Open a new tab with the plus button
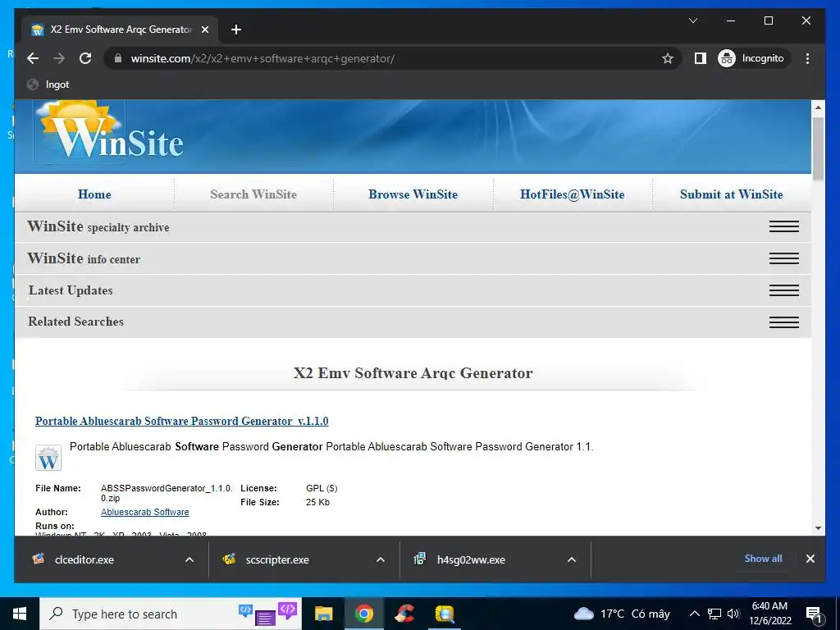The width and height of the screenshot is (840, 630). tap(235, 30)
